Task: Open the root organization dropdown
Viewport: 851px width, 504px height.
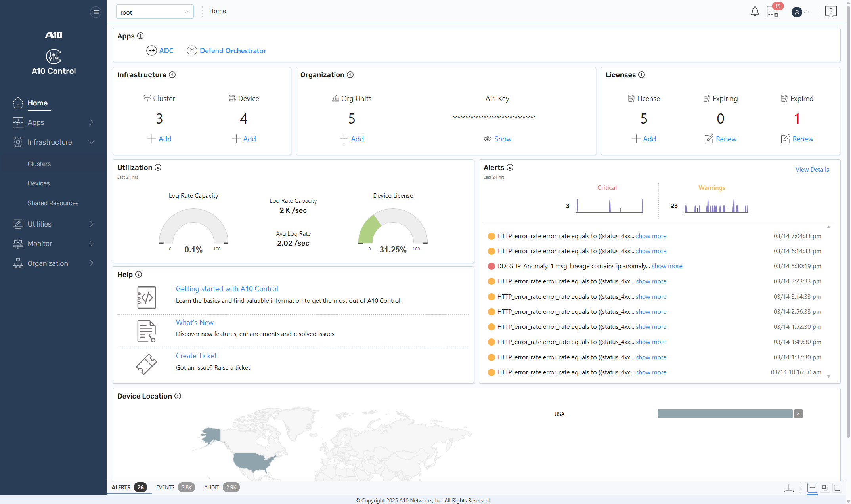Action: coord(155,12)
